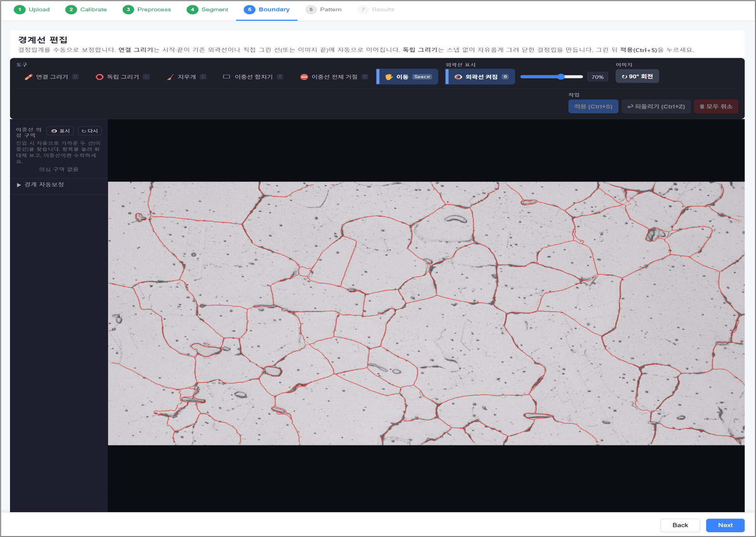Click 적용 (Ctrl+S) apply button

pyautogui.click(x=593, y=107)
